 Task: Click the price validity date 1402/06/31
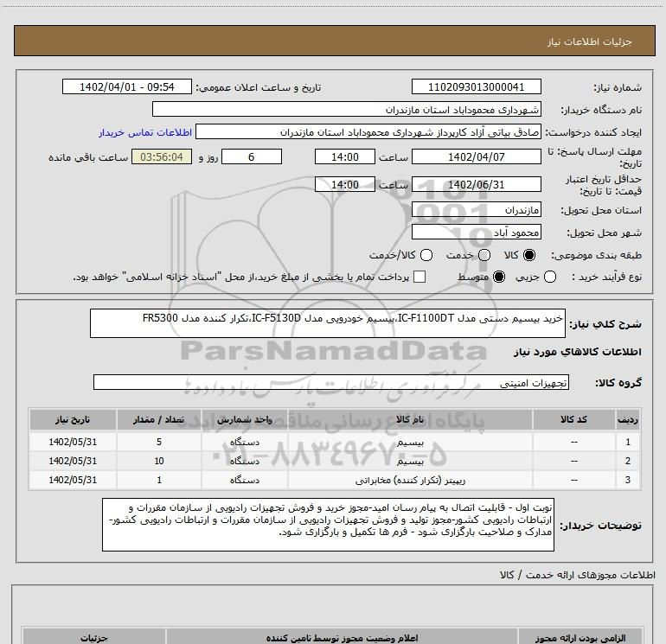tap(476, 184)
